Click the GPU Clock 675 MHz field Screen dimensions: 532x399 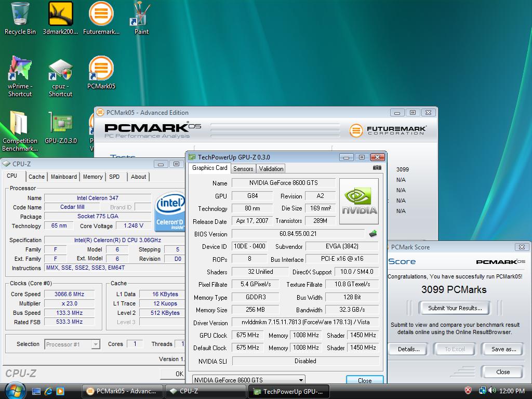pos(248,335)
